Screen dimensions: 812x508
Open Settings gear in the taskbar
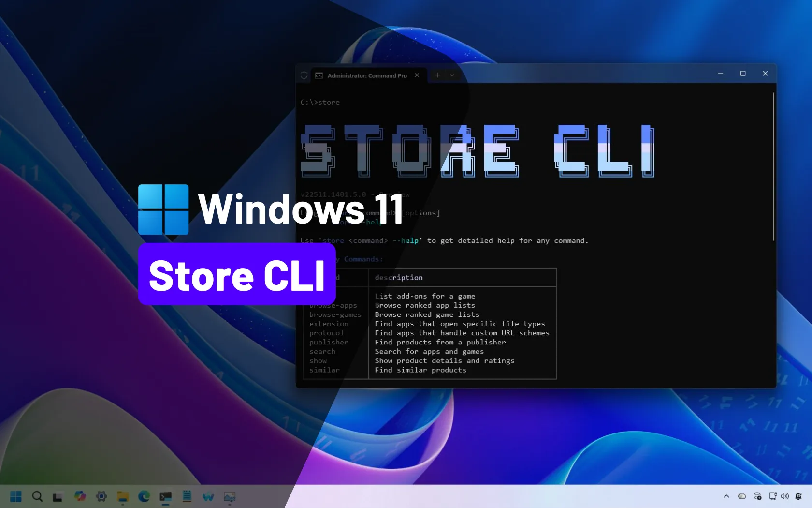point(101,496)
